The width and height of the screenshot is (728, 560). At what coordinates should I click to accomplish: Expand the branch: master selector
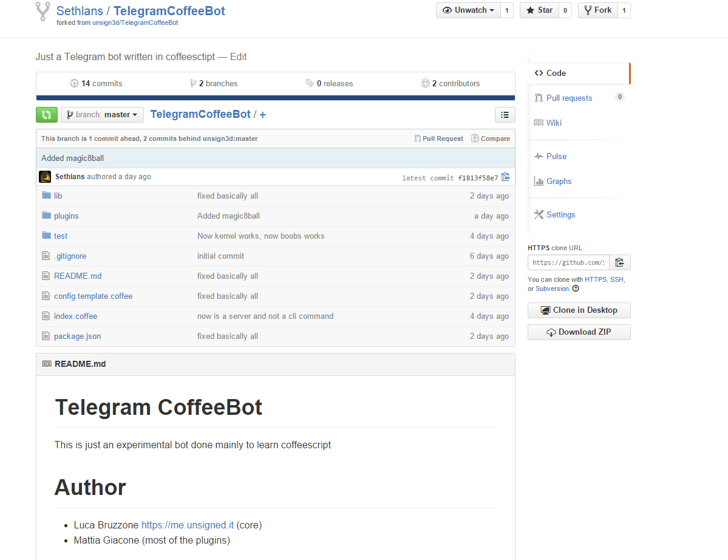click(x=102, y=114)
